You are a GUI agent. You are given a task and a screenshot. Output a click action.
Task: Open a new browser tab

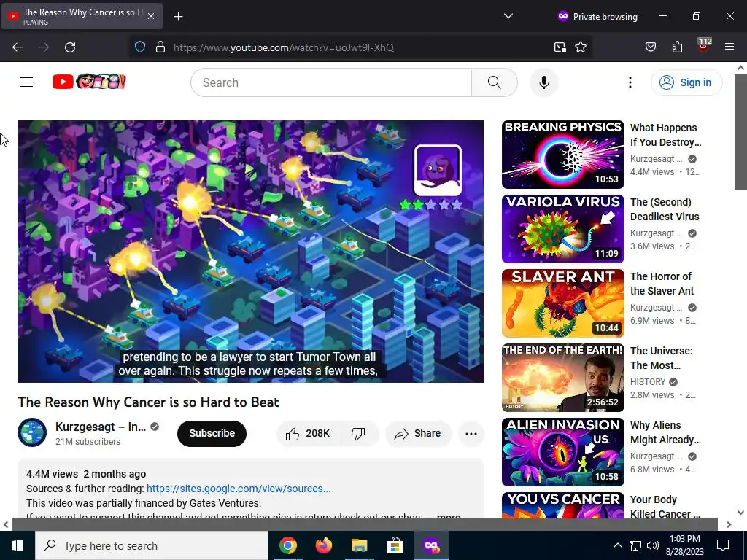pyautogui.click(x=178, y=17)
